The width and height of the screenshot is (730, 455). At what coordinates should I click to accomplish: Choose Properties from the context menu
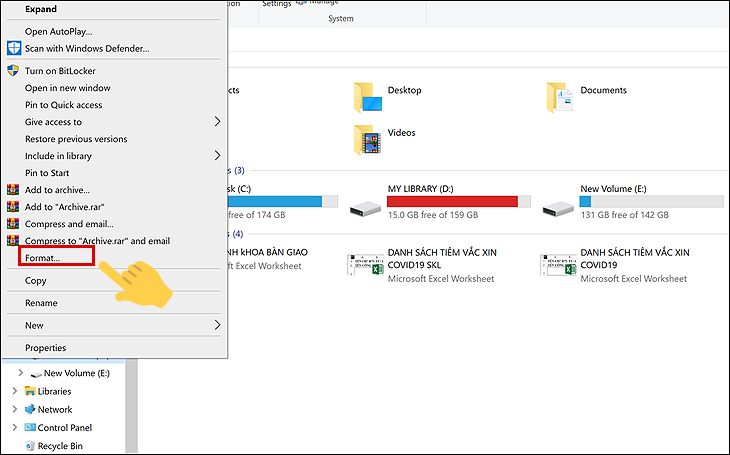[46, 347]
